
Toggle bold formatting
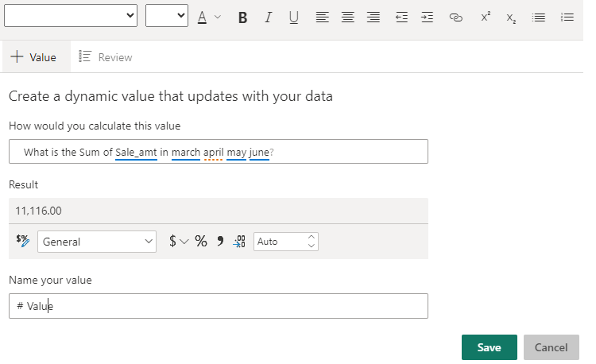tap(243, 17)
